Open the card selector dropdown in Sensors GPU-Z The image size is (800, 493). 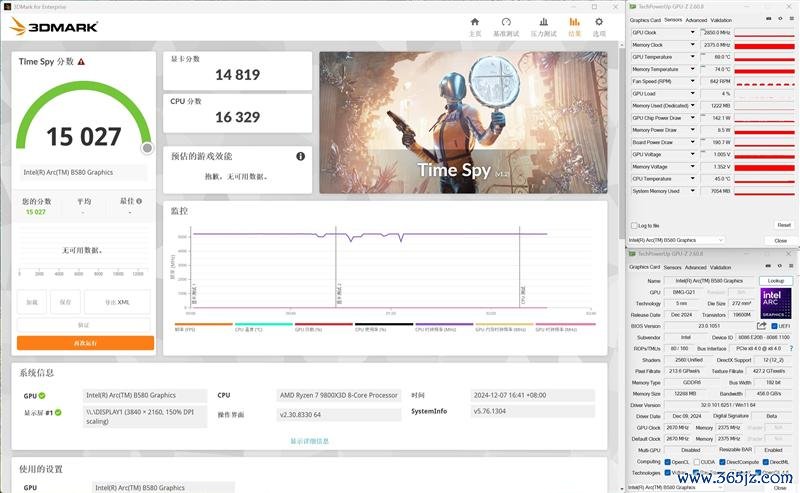tap(676, 240)
